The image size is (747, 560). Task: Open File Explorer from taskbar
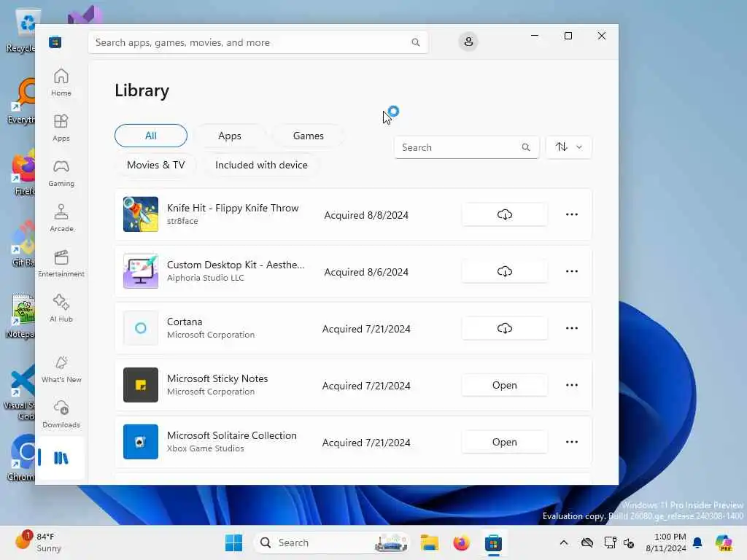(x=429, y=542)
